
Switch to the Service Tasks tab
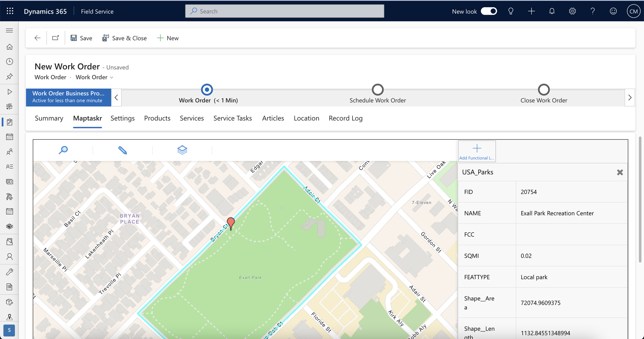click(233, 118)
